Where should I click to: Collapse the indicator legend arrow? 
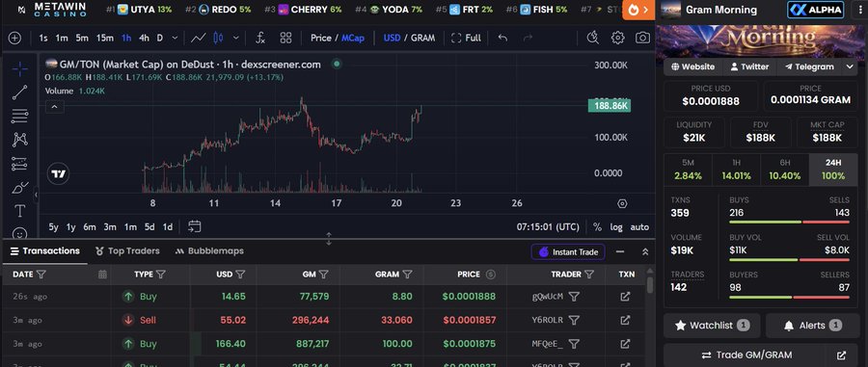(54, 107)
